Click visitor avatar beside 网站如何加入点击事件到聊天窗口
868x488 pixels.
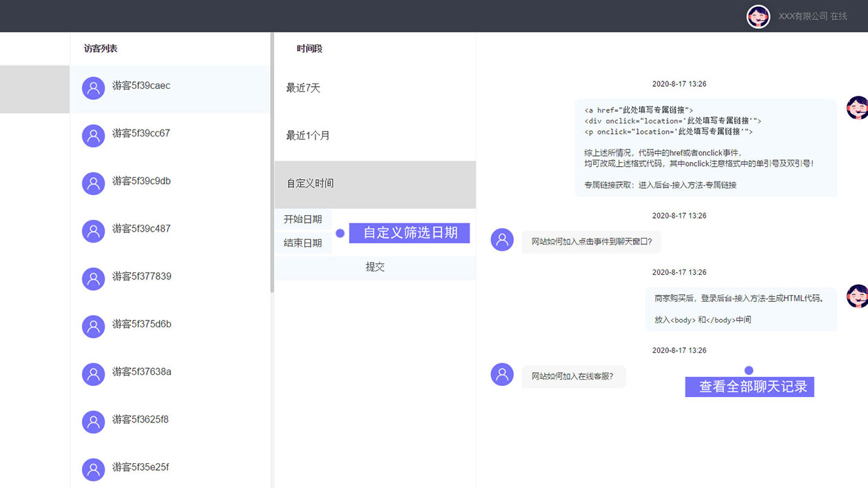tap(502, 240)
